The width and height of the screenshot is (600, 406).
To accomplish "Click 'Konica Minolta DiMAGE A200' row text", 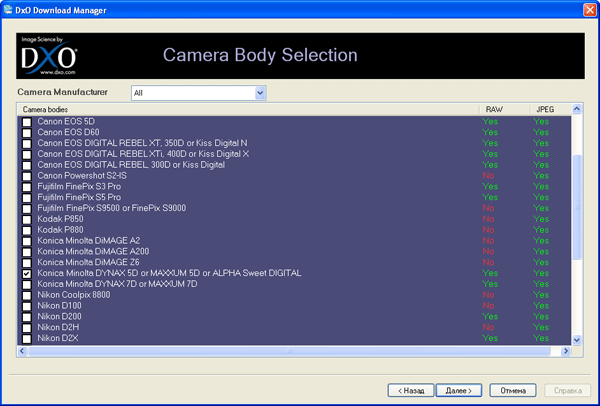I will [93, 251].
